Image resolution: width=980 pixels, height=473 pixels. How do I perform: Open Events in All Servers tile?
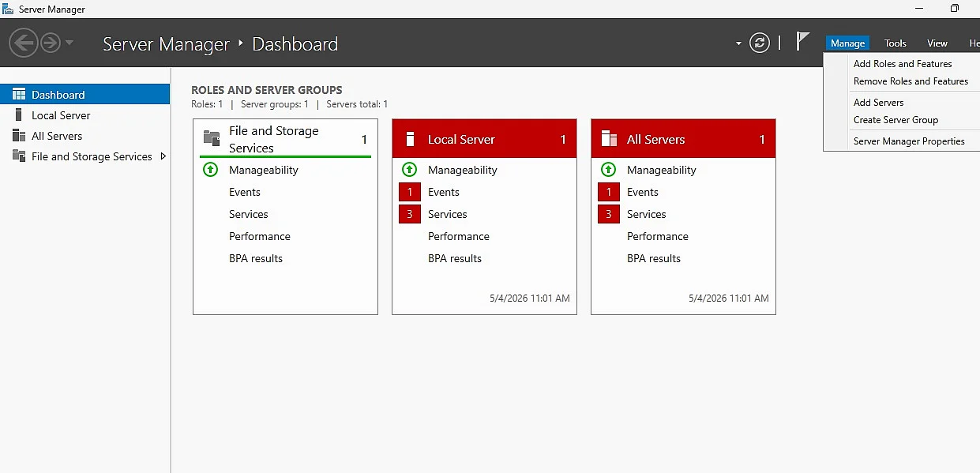coord(643,192)
